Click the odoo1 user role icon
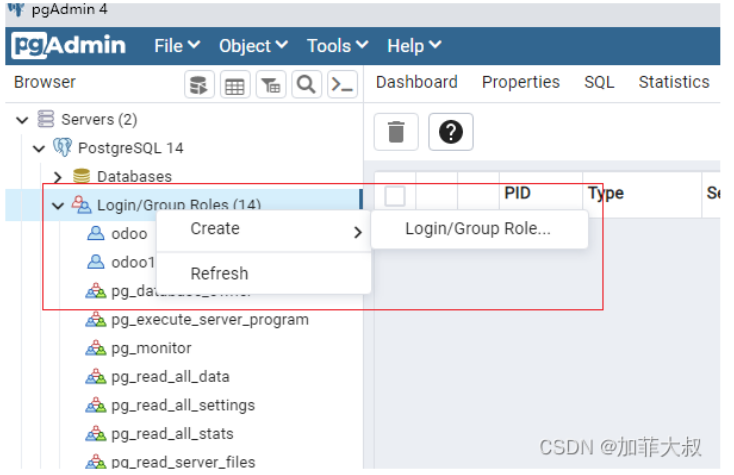The height and width of the screenshot is (475, 734). 96,262
